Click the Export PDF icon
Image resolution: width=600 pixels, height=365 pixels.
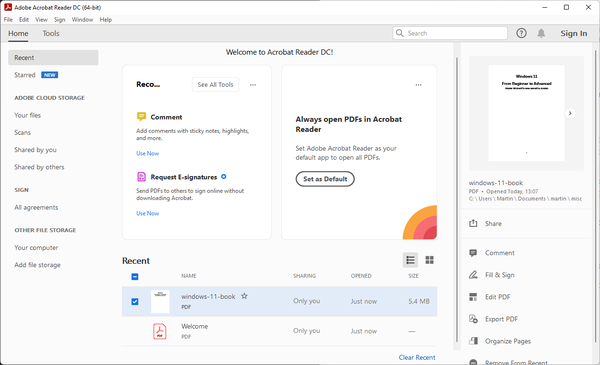coord(473,319)
